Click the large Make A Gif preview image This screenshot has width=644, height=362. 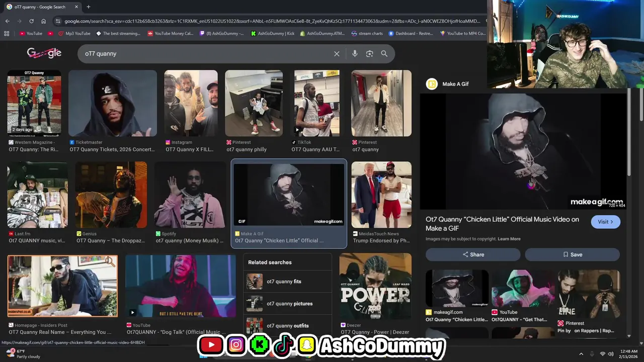click(523, 151)
